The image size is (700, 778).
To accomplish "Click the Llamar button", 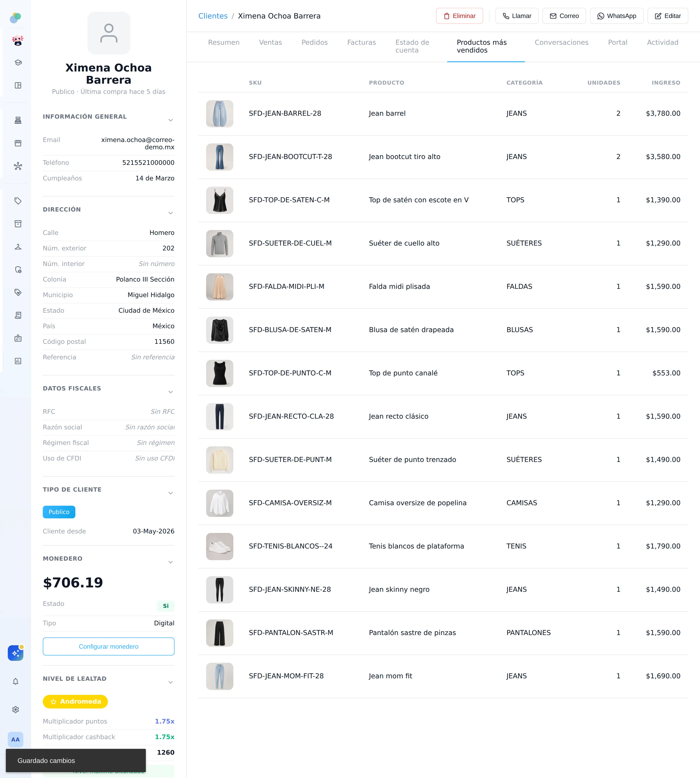I will tap(516, 16).
